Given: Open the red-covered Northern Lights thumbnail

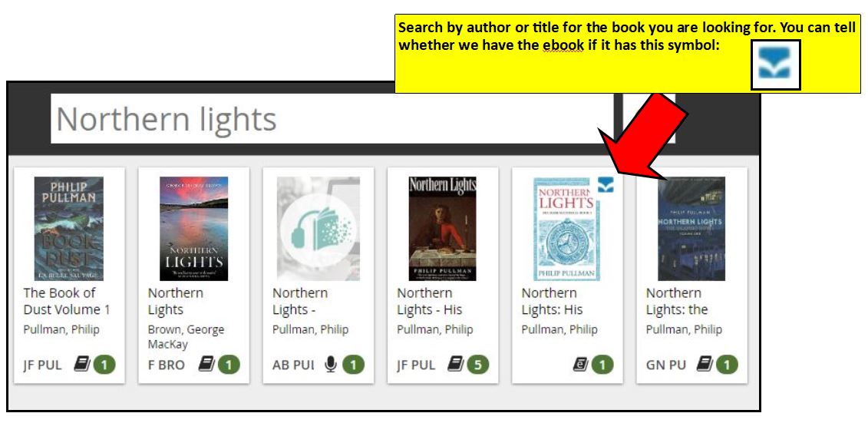Looking at the screenshot, I should [442, 229].
